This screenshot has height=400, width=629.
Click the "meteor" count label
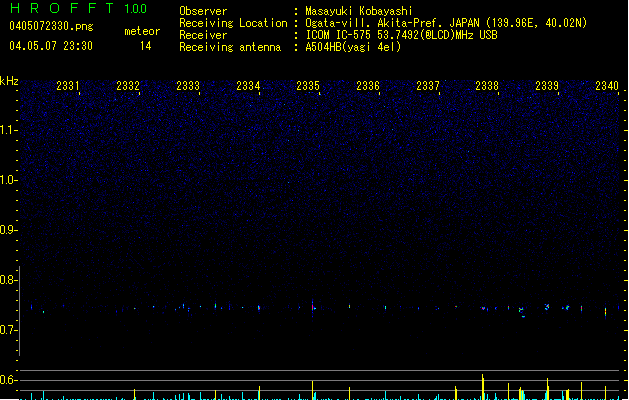tap(142, 31)
